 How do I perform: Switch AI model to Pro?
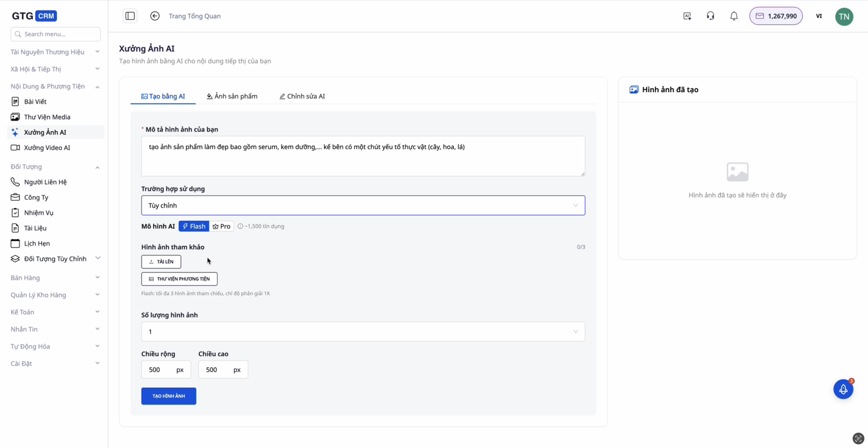222,226
